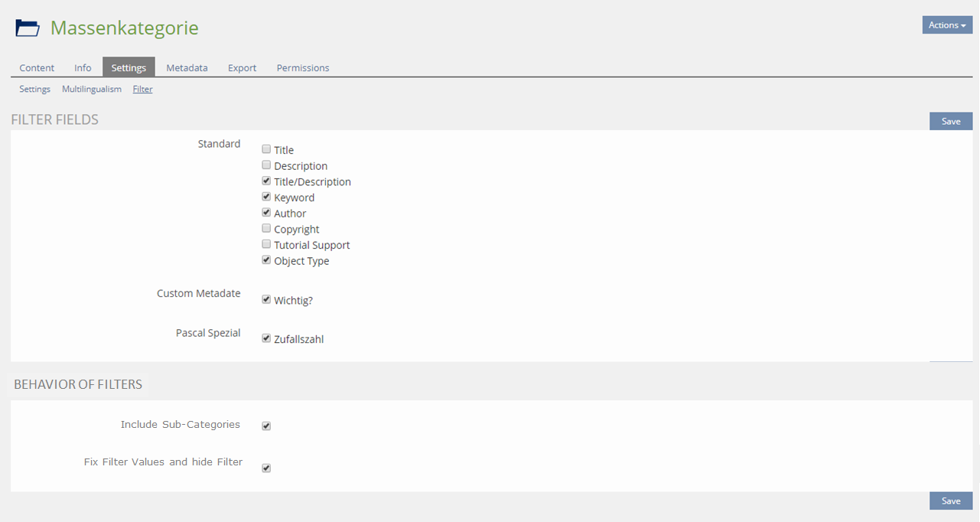
Task: Toggle Include Sub-Categories checkbox off
Action: point(266,426)
